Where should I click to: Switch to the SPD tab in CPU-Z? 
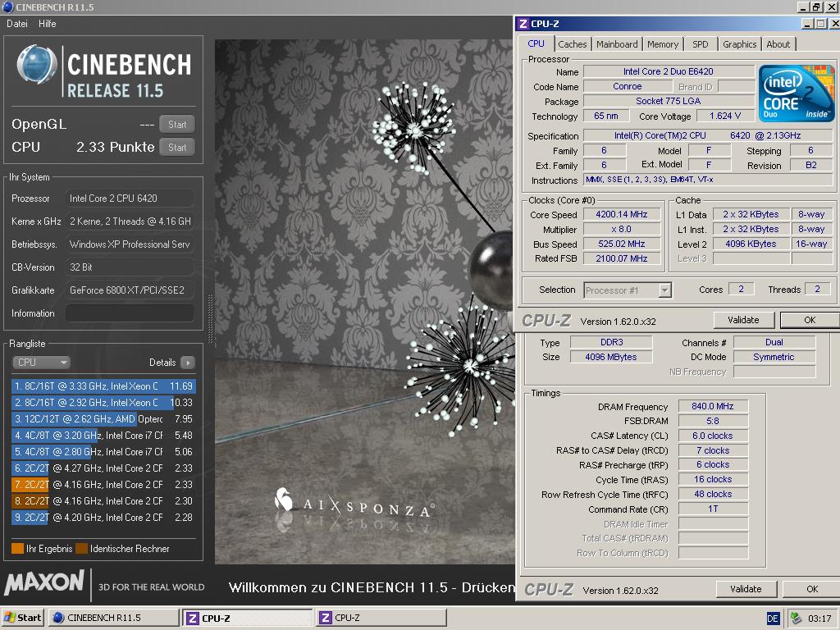point(701,44)
